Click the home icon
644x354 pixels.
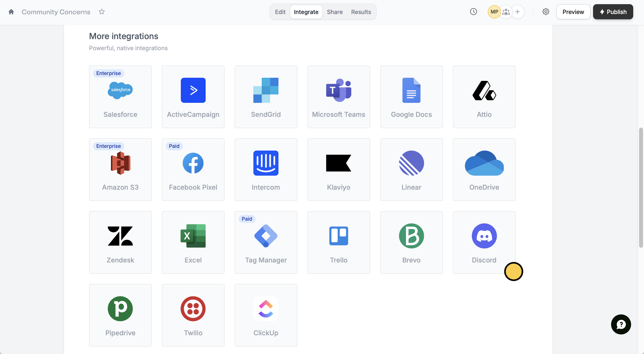[11, 12]
